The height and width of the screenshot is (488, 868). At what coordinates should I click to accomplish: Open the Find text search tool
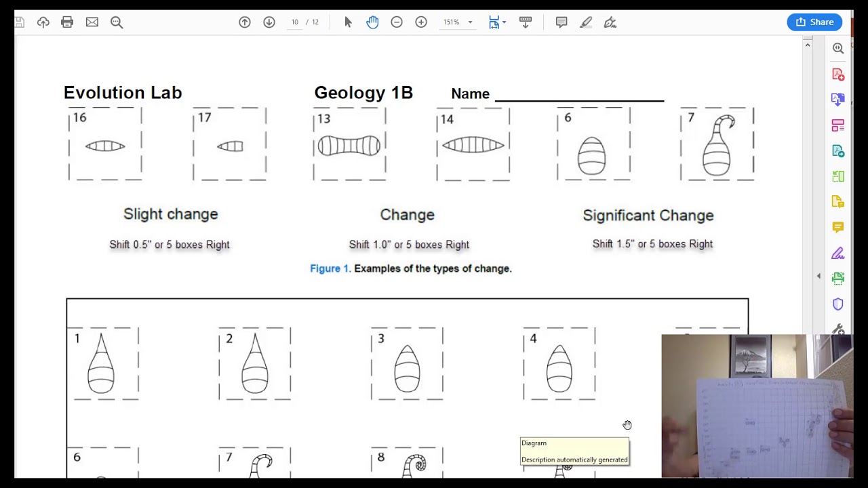117,22
